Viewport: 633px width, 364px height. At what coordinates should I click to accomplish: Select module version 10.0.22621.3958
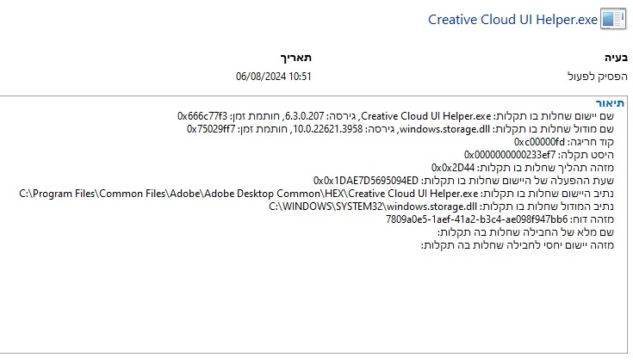[x=328, y=129]
